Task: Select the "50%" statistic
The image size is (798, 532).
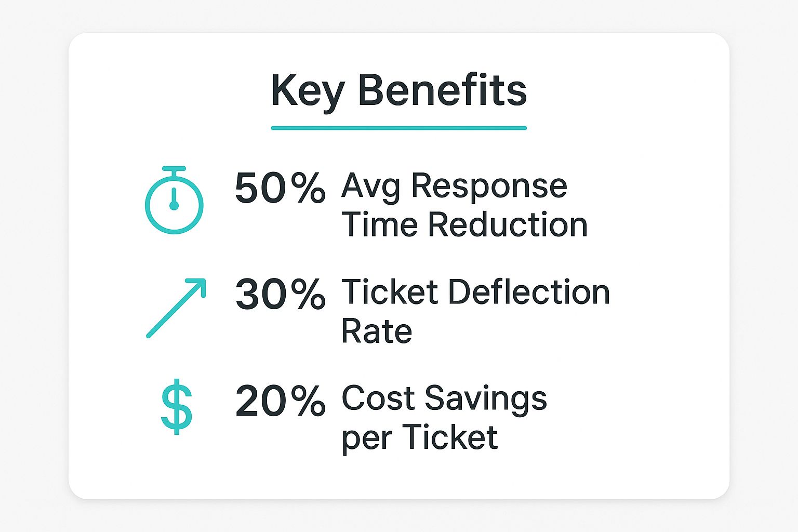Action: 280,188
